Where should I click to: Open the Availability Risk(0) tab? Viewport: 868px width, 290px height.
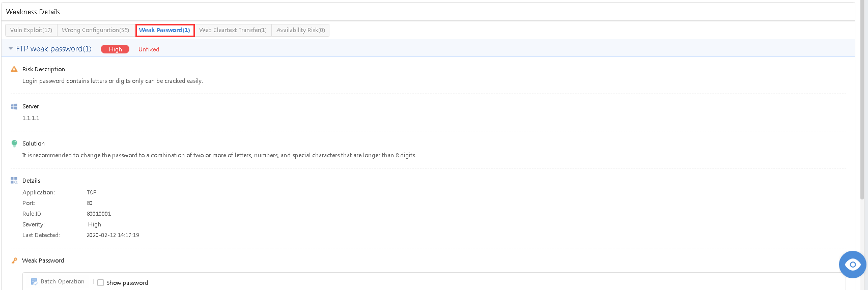[300, 30]
